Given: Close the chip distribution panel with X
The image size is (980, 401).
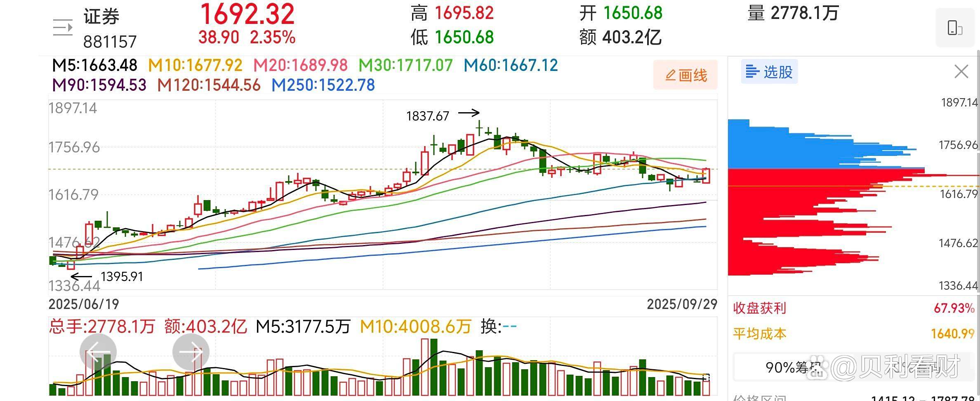Looking at the screenshot, I should [961, 72].
